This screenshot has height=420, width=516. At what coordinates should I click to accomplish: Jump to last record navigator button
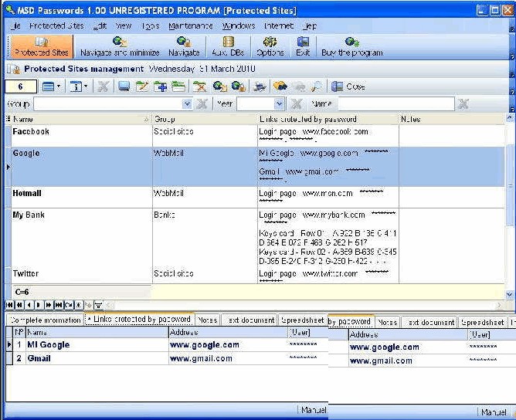(x=59, y=305)
